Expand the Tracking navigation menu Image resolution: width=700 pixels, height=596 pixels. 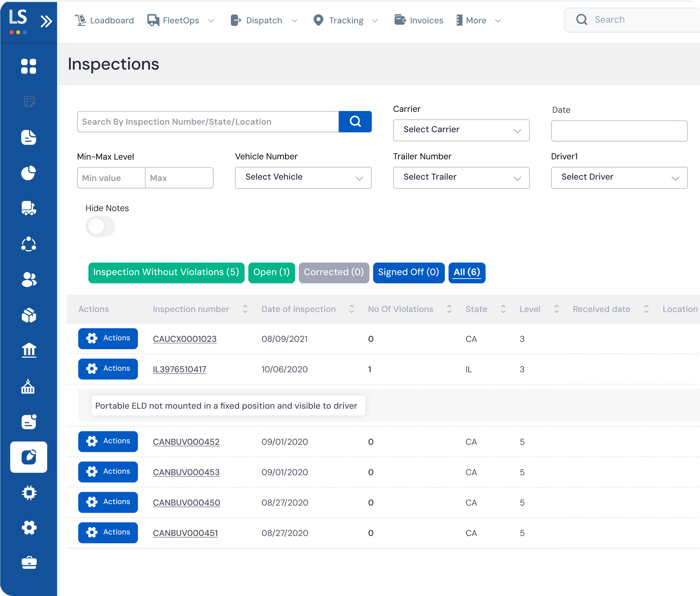[345, 21]
